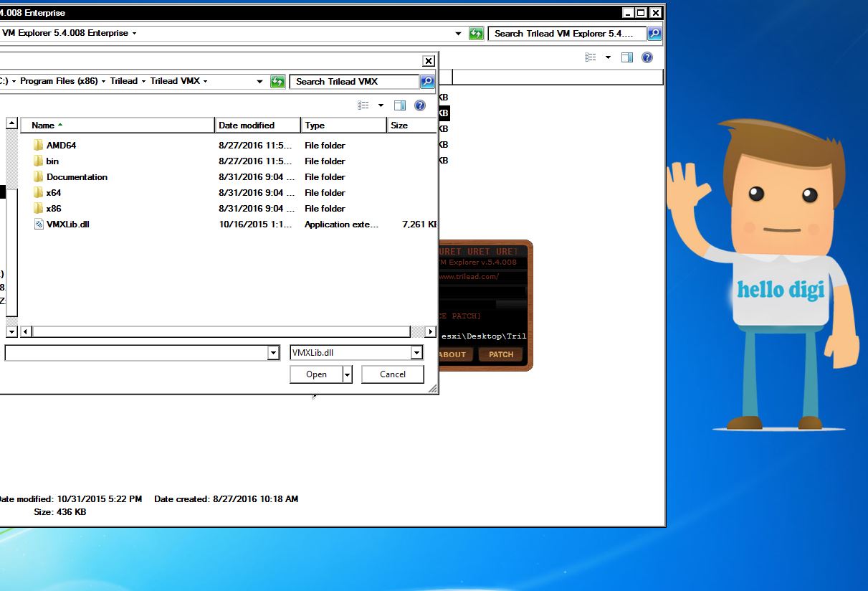This screenshot has width=868, height=591.
Task: Click the Cancel button
Action: [x=393, y=374]
